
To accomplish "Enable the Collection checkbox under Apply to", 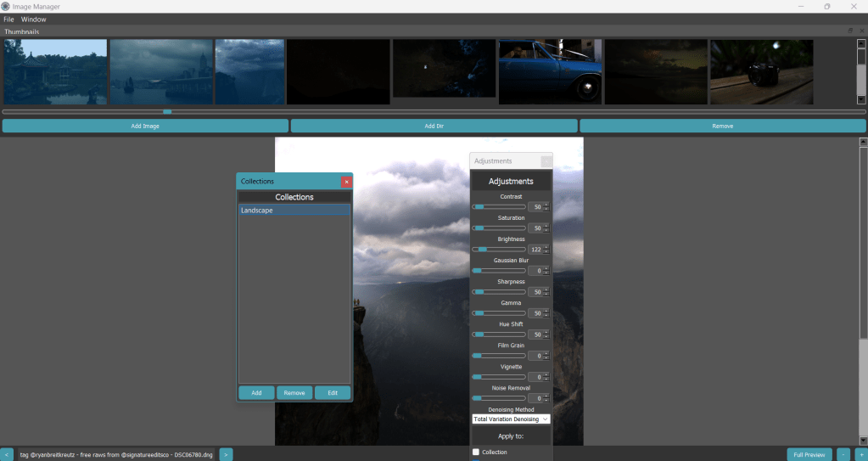I will [476, 452].
